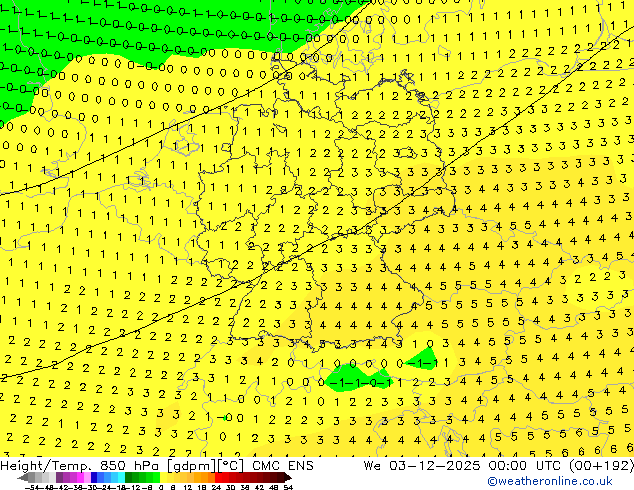The width and height of the screenshot is (634, 490).
Task: Click the gray left arrow end of the legend
Action: 23,478
